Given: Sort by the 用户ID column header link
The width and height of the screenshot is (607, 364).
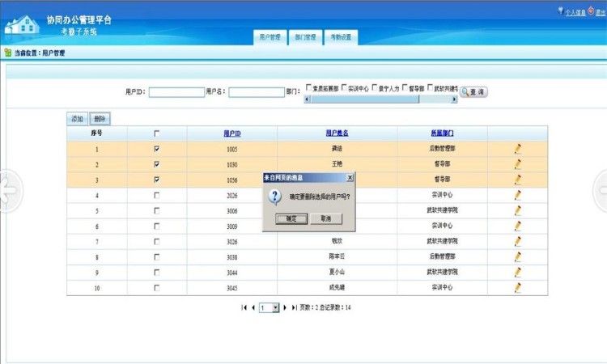Looking at the screenshot, I should coord(232,133).
